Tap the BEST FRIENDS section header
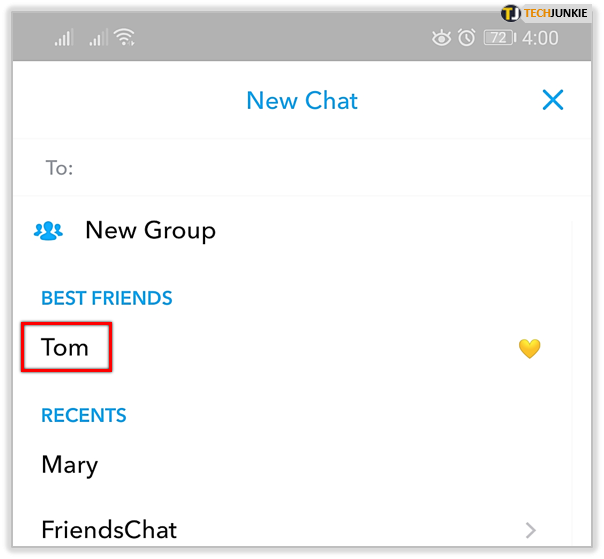This screenshot has height=559, width=604. (106, 298)
